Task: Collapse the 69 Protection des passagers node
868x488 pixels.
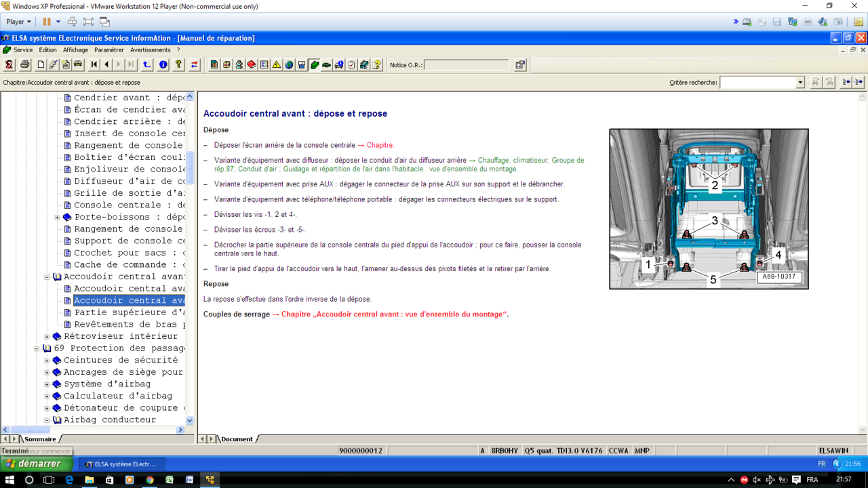Action: [37, 348]
